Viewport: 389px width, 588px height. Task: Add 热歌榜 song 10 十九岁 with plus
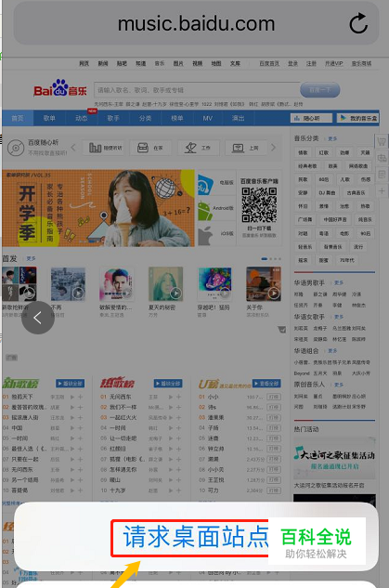(178, 490)
